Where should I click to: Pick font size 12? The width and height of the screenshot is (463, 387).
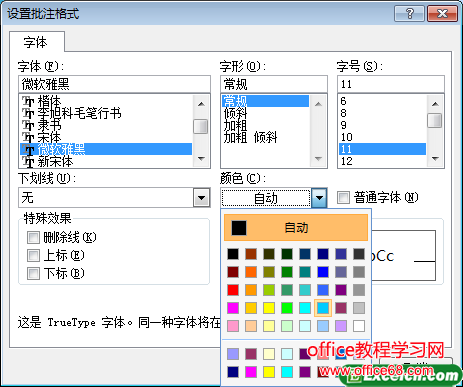pyautogui.click(x=382, y=161)
